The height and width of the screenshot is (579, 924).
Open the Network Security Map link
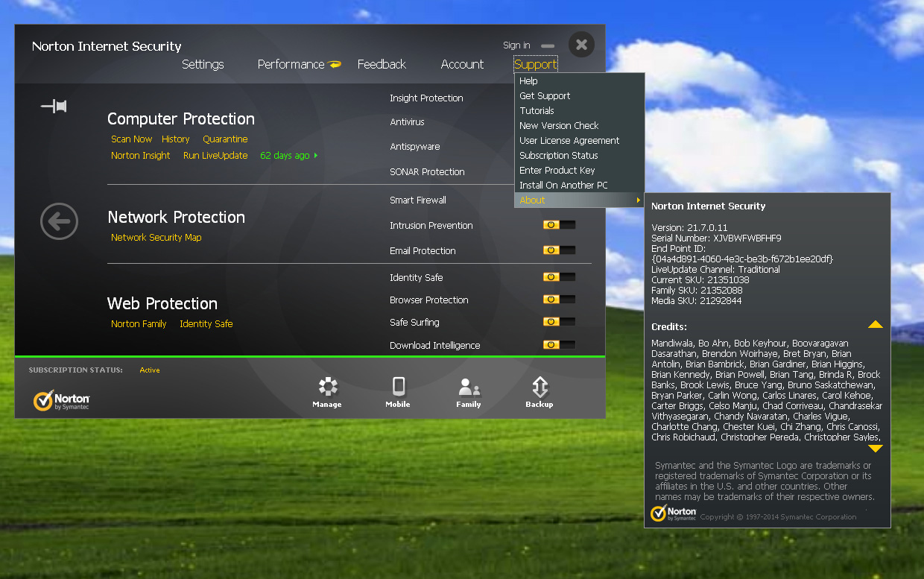point(156,238)
